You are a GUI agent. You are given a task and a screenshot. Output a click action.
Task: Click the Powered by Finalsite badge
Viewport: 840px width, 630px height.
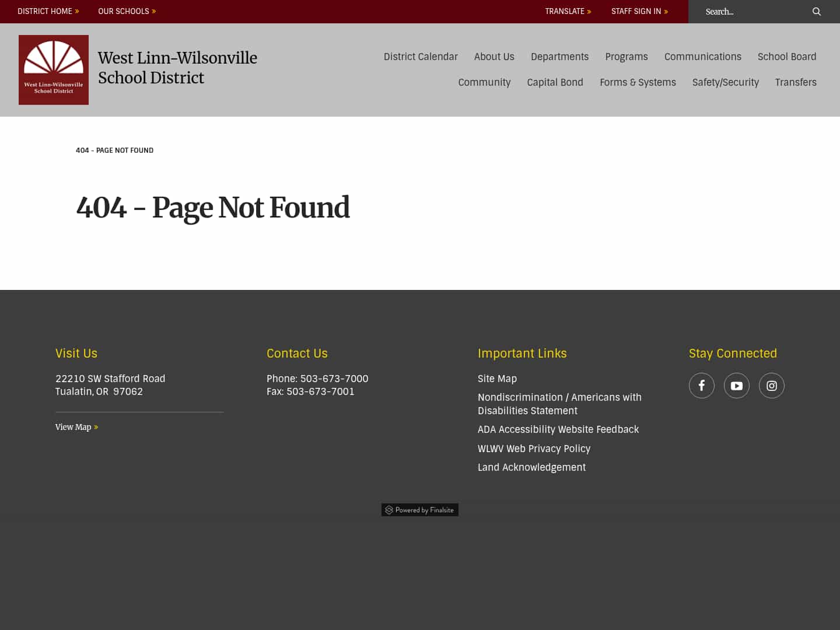419,509
